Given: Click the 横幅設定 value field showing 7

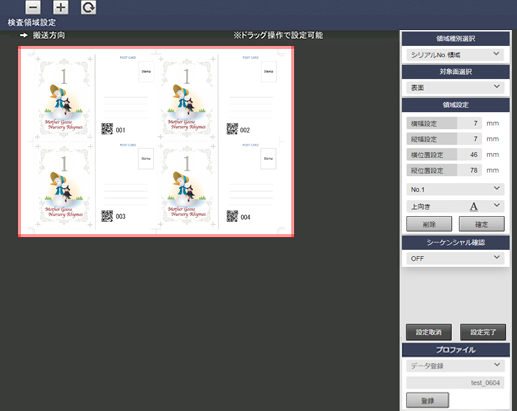Looking at the screenshot, I should pos(469,123).
